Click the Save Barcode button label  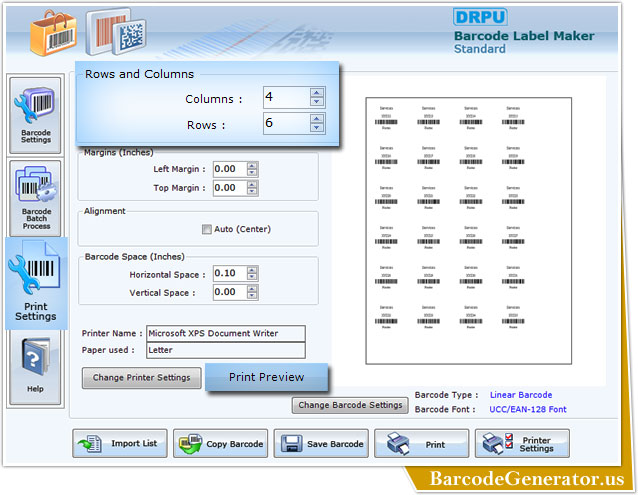(x=335, y=444)
